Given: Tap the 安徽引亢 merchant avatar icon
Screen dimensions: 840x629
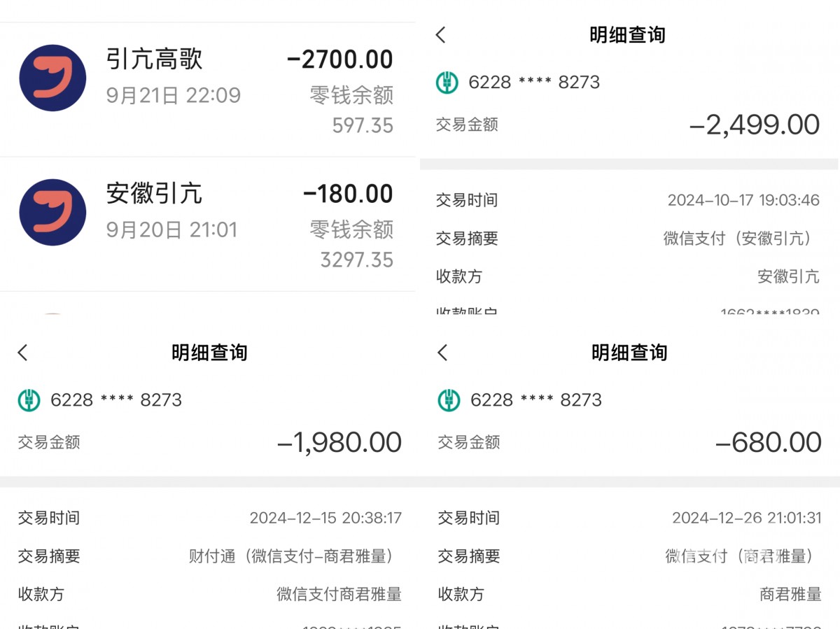Looking at the screenshot, I should click(52, 212).
